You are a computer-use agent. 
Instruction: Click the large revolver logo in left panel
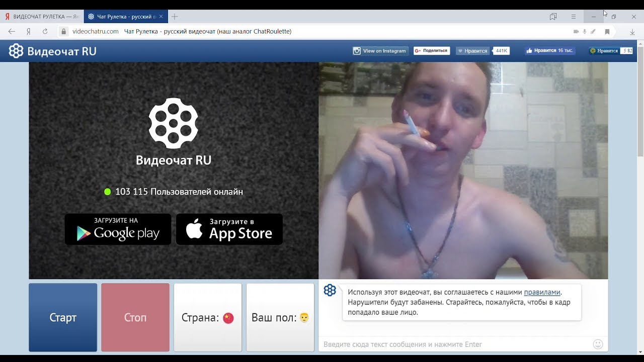click(x=173, y=123)
